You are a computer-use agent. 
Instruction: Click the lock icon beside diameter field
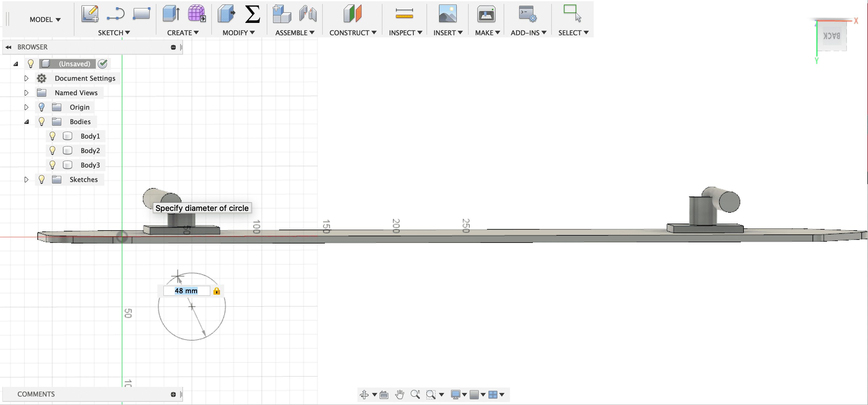click(x=217, y=291)
